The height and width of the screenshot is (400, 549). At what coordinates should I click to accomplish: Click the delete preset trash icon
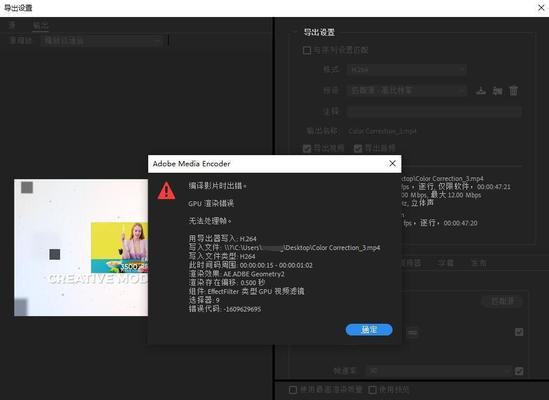pyautogui.click(x=514, y=91)
